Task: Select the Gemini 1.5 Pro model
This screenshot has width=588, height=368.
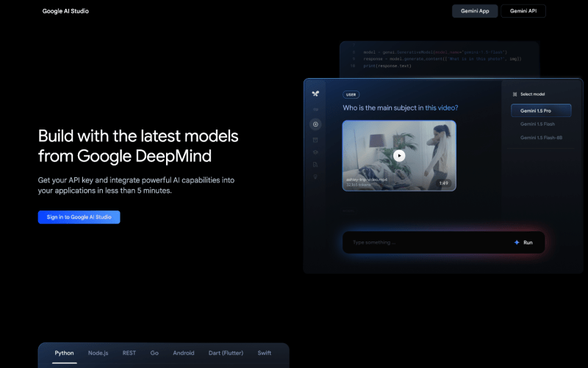Action: click(541, 110)
